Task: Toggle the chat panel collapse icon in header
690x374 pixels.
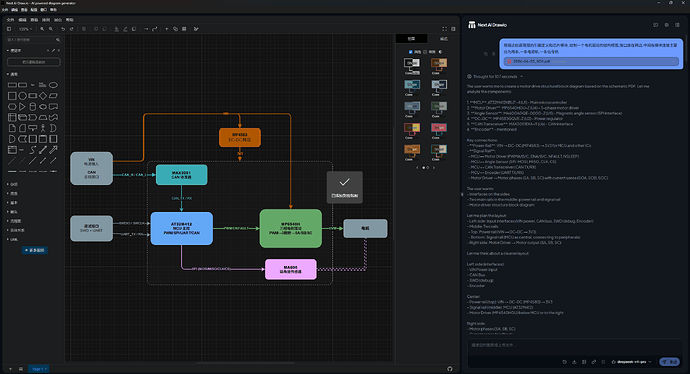Action: [x=677, y=25]
